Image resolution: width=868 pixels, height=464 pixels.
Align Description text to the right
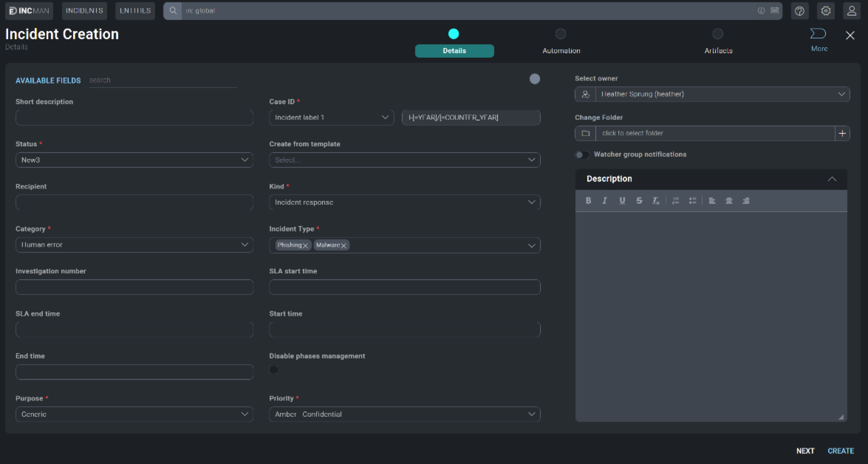pos(746,200)
